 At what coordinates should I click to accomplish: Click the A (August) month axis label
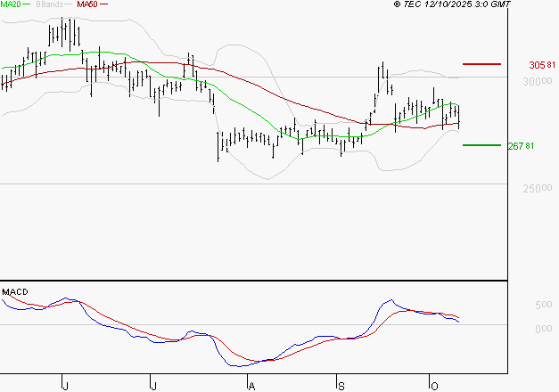click(251, 385)
